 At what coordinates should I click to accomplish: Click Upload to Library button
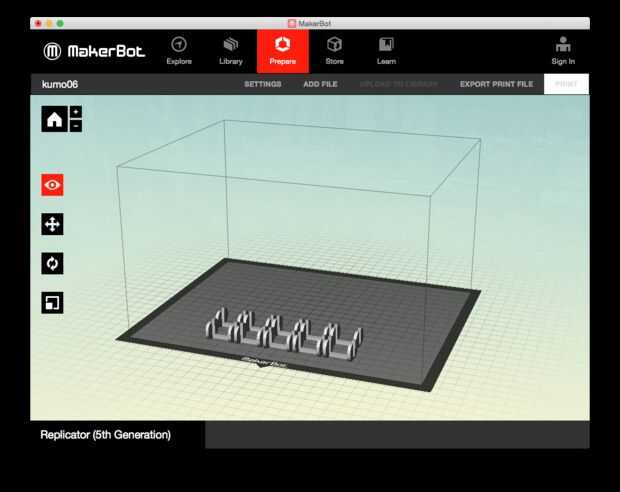(x=399, y=84)
